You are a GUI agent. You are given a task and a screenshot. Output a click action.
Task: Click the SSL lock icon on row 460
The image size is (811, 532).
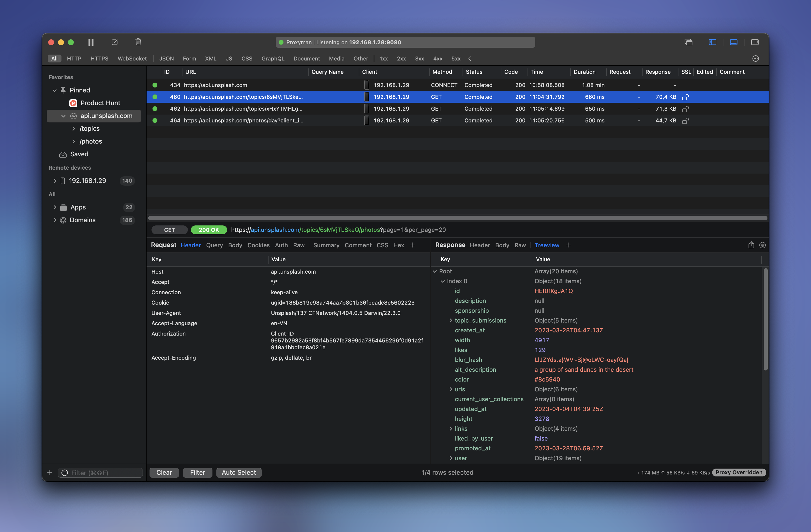(x=685, y=97)
